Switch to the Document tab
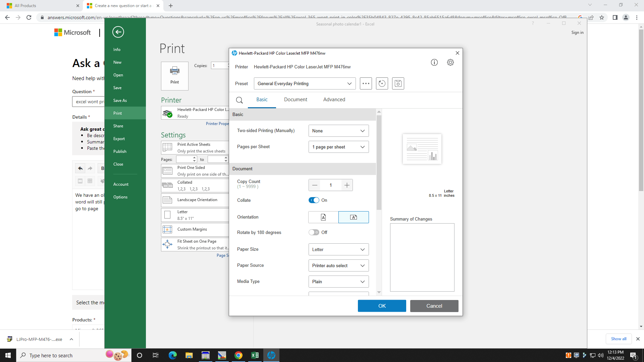This screenshot has width=644, height=362. point(295,100)
